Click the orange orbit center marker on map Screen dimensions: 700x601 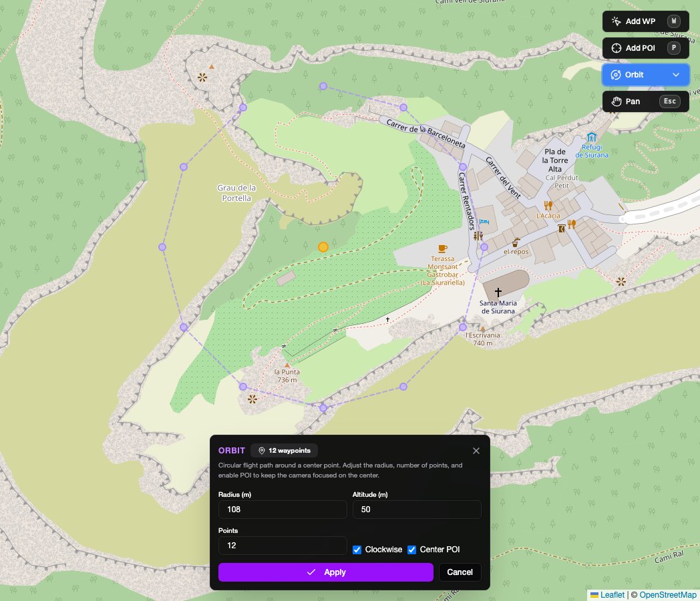pos(323,247)
